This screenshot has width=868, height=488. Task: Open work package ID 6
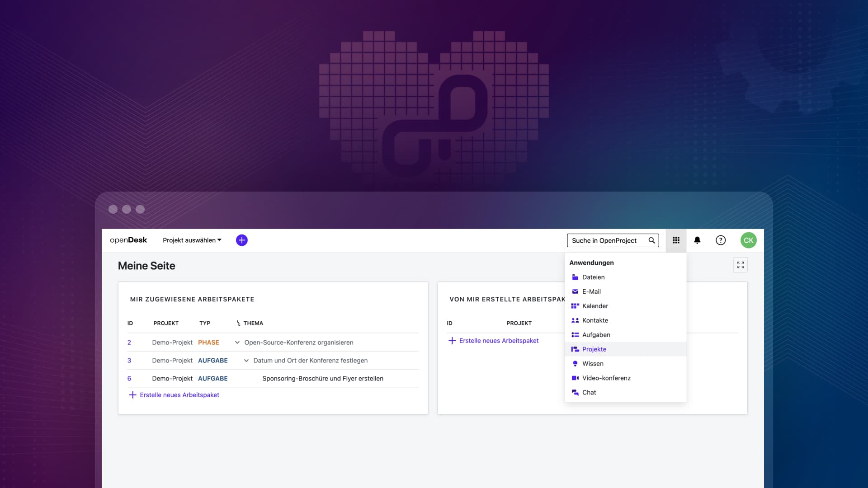(x=130, y=378)
